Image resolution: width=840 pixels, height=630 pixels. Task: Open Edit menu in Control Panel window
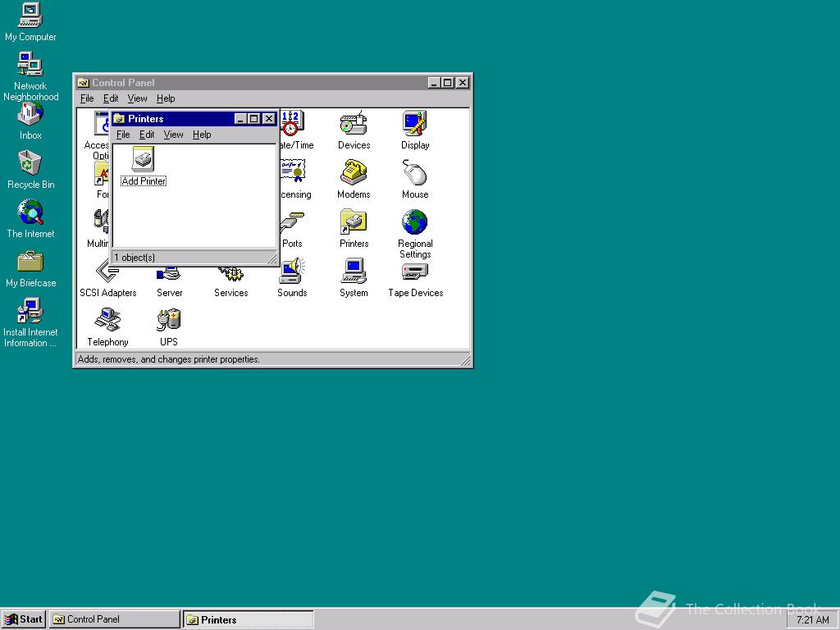[x=111, y=98]
